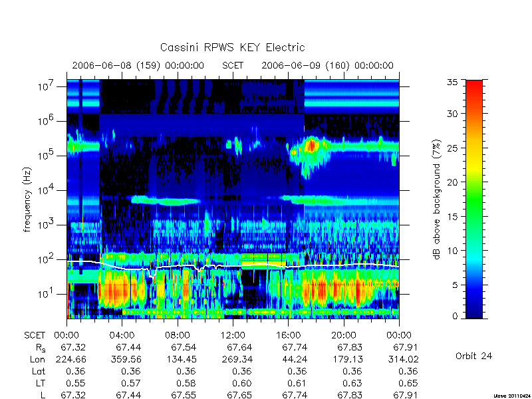Click the LT value 0.65
532x399 pixels.
pos(408,384)
